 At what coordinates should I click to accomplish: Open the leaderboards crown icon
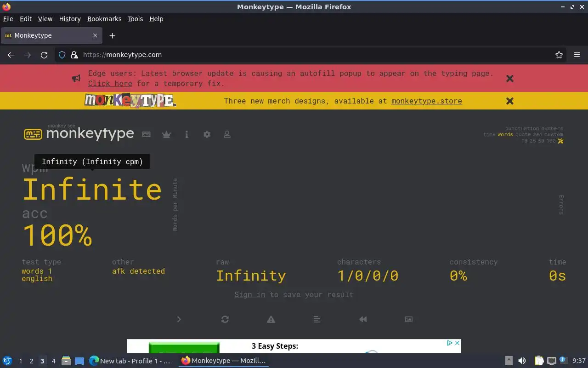tap(166, 134)
